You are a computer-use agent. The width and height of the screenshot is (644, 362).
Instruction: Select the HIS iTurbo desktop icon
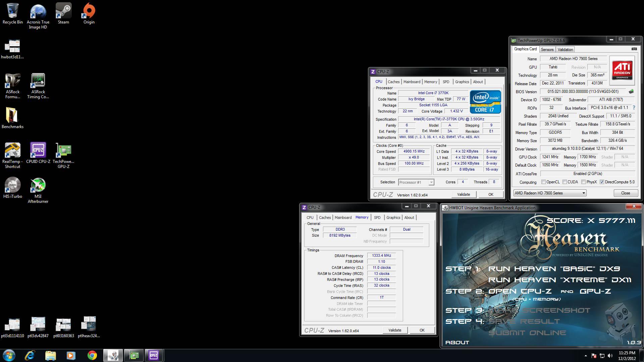[13, 188]
